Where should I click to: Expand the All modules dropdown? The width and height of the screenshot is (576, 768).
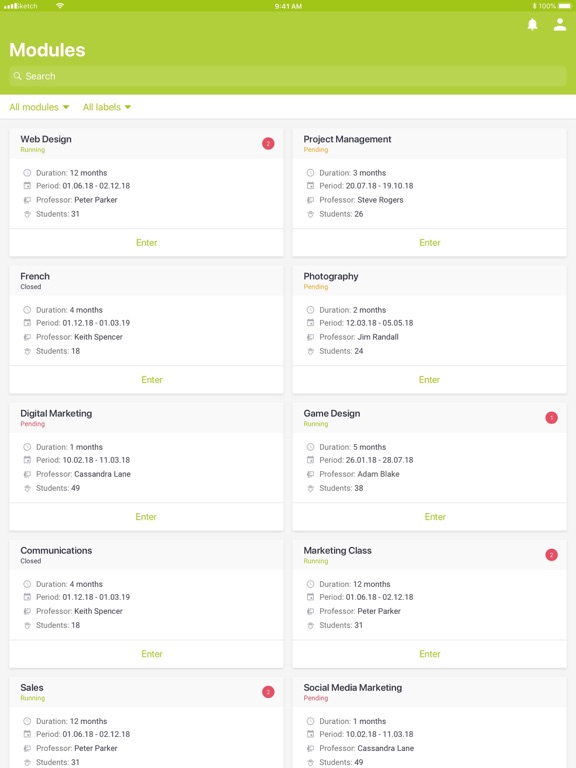[39, 107]
